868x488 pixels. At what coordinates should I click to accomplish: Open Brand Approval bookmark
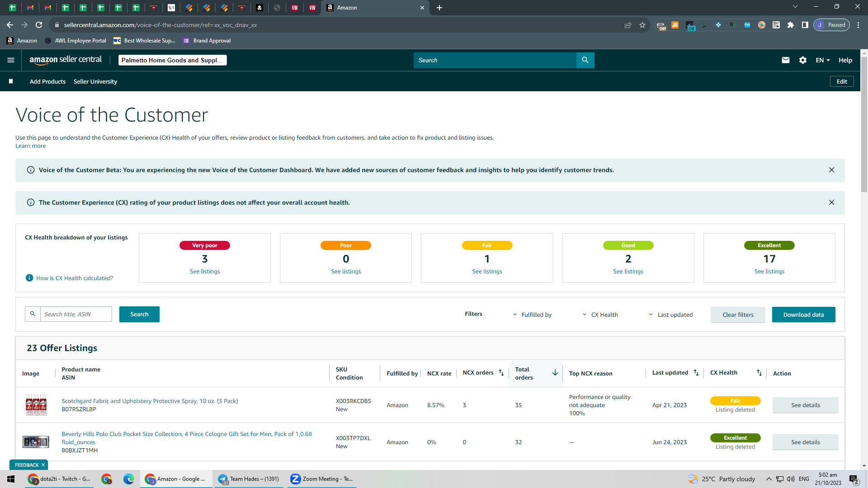(x=207, y=41)
